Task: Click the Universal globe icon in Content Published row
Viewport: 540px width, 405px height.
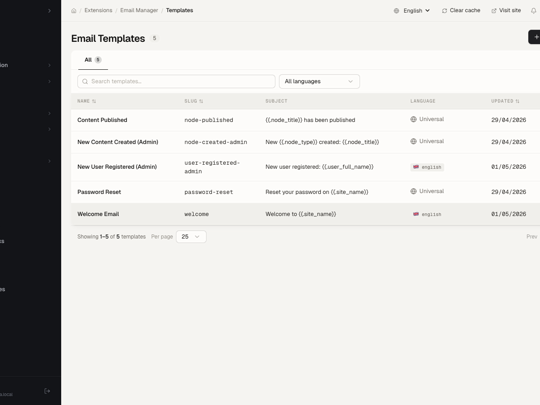Action: click(414, 119)
